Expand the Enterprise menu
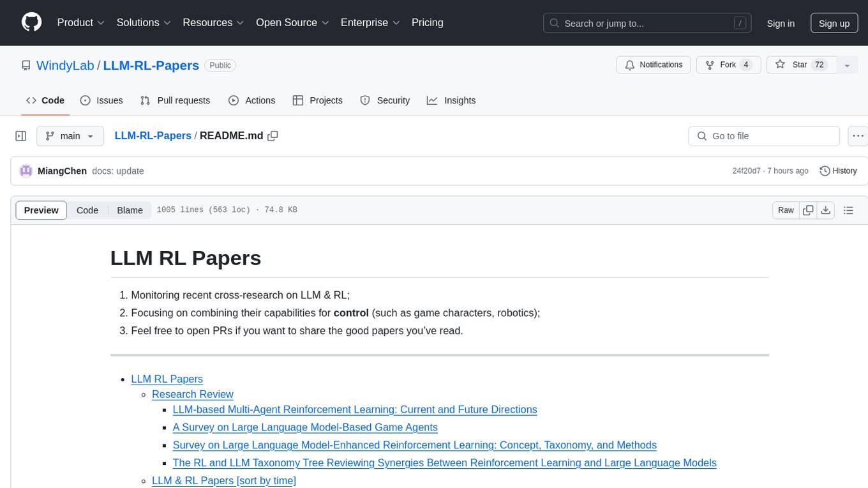The image size is (868, 488). pos(370,22)
